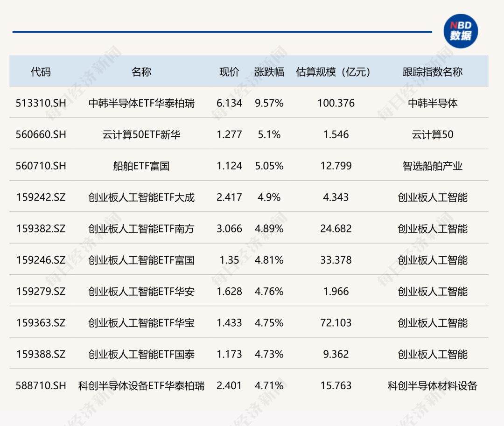This screenshot has width=504, height=426.
Task: Click 创业板人工智能ETF南方 name cell
Action: pos(141,229)
